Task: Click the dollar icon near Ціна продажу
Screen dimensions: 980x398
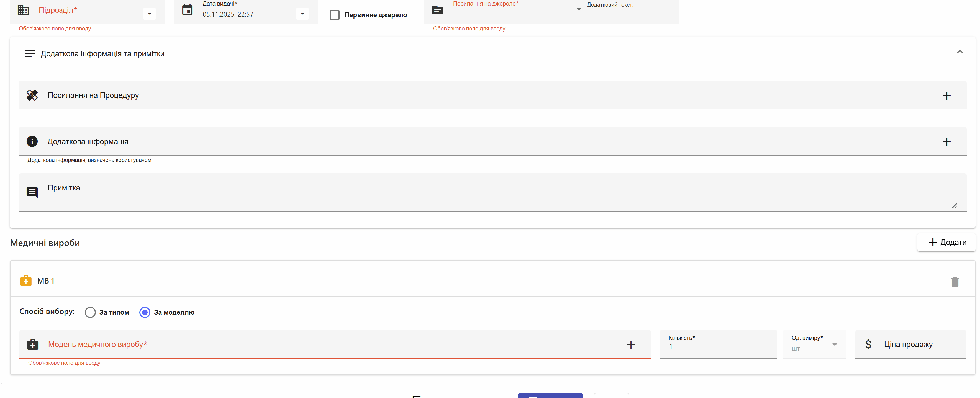Action: [868, 344]
